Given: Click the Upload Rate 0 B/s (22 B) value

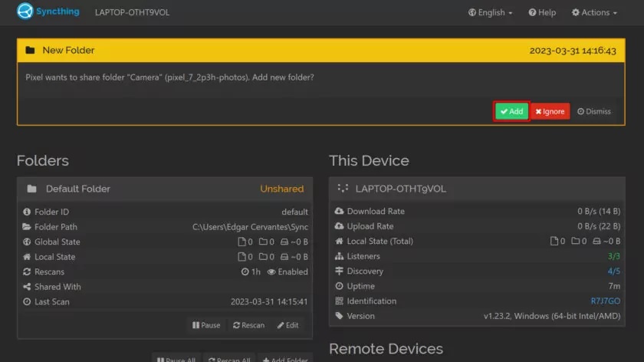Looking at the screenshot, I should pyautogui.click(x=599, y=226).
